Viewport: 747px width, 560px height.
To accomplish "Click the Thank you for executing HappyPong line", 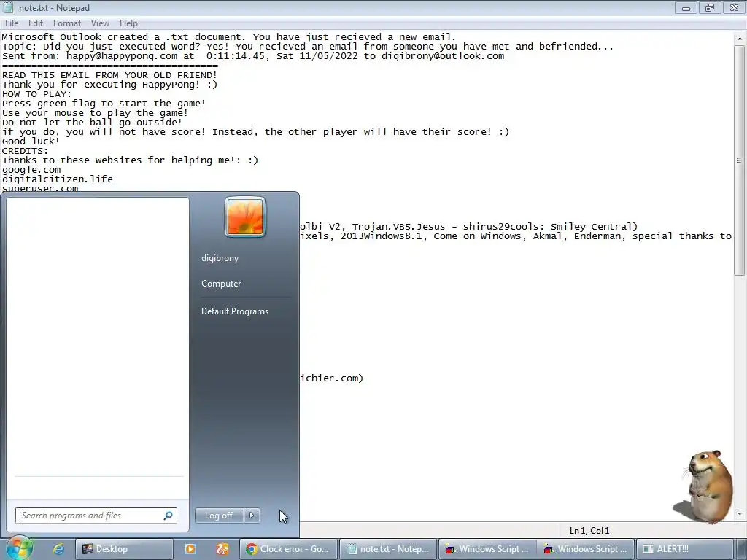I will pyautogui.click(x=109, y=85).
